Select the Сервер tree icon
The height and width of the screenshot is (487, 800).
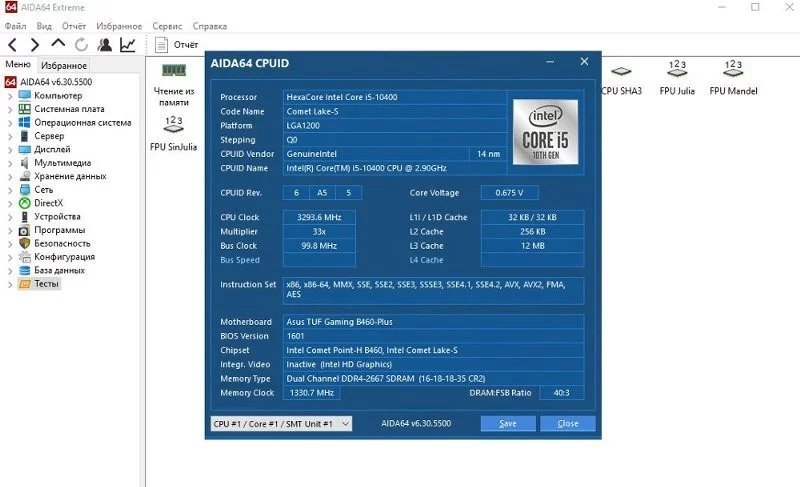[24, 136]
